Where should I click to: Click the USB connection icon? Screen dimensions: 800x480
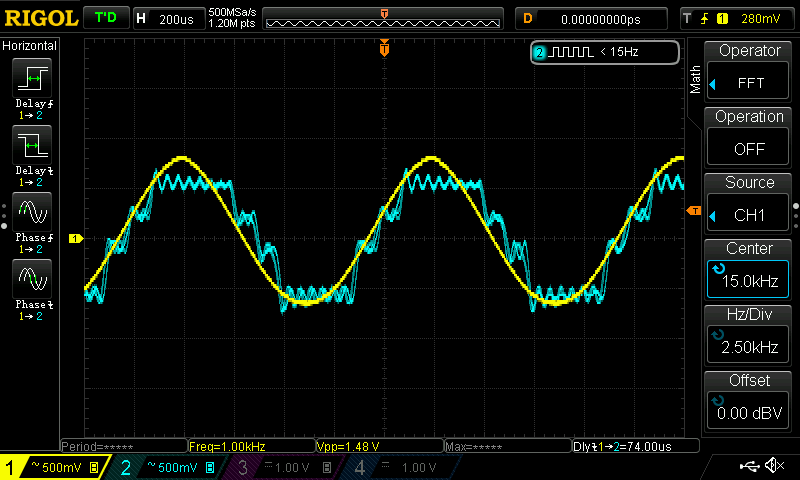pos(749,465)
